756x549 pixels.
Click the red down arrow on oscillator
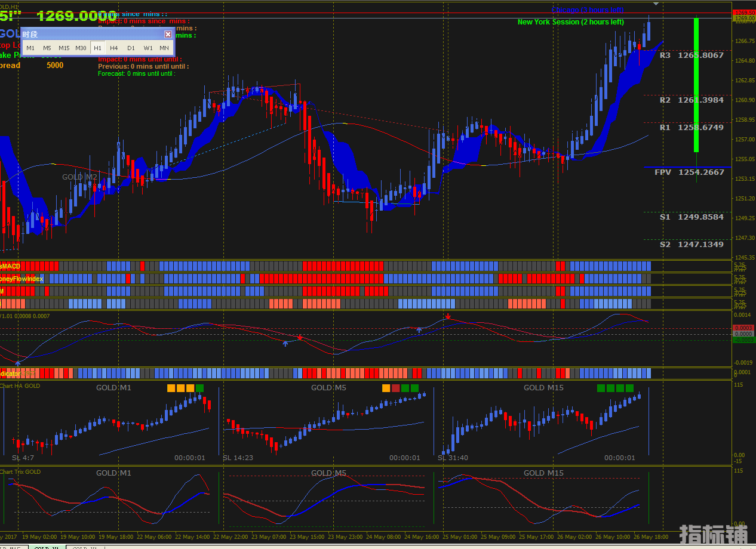(x=447, y=316)
